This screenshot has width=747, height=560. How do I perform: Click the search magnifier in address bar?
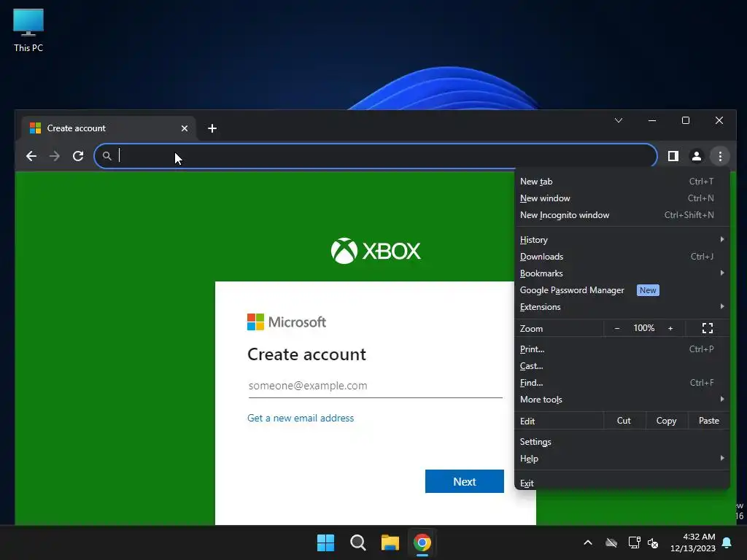tap(107, 156)
